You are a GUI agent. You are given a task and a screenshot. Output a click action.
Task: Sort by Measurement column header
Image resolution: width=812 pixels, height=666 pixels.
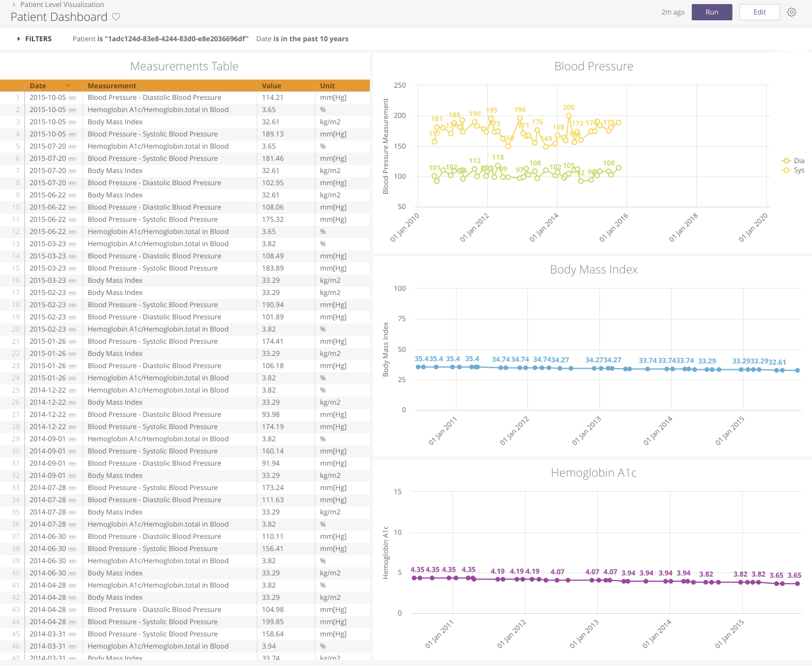tap(112, 86)
